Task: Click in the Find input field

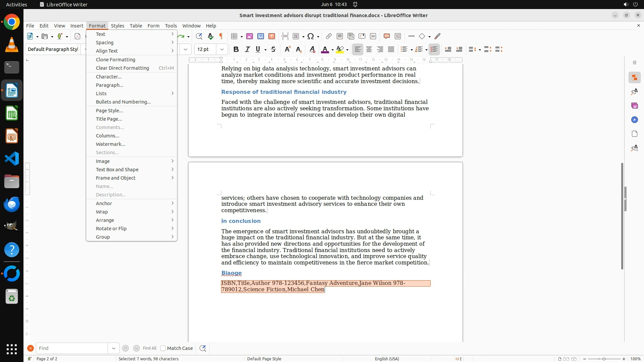Action: click(x=72, y=348)
